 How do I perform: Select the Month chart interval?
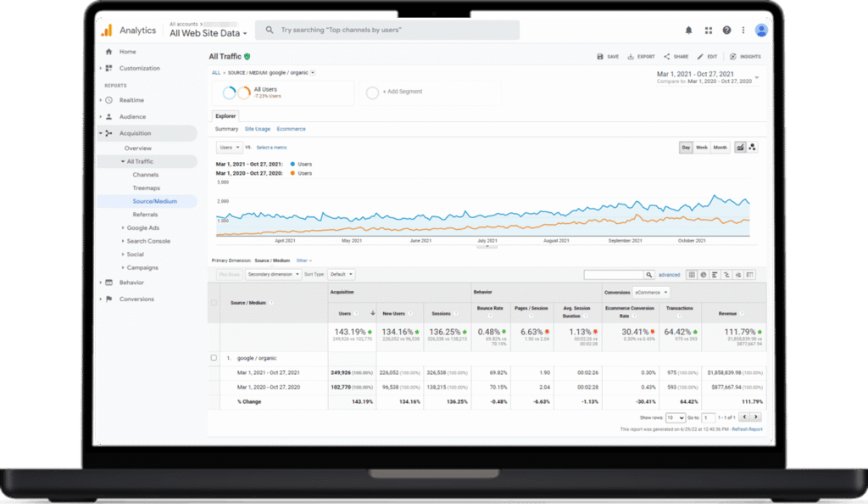(720, 148)
